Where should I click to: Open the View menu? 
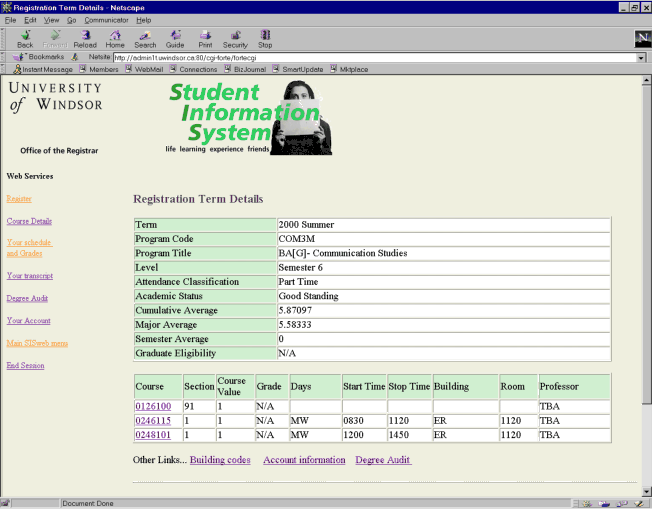pos(52,19)
